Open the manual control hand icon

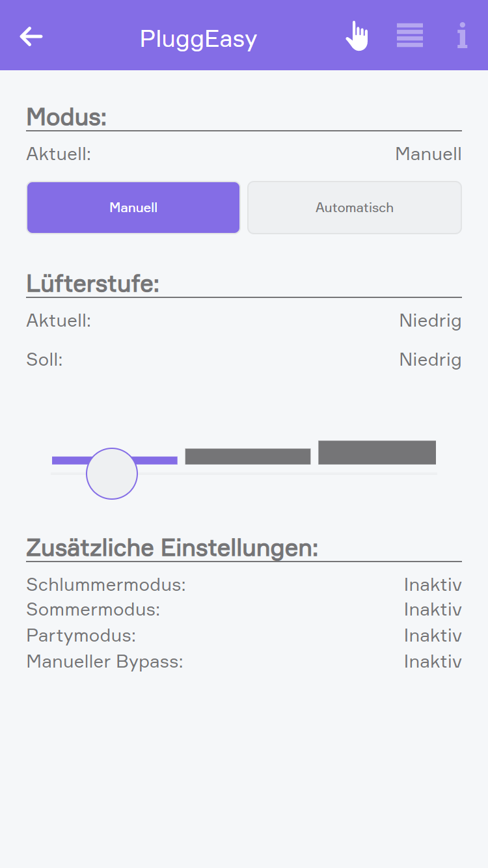point(357,36)
